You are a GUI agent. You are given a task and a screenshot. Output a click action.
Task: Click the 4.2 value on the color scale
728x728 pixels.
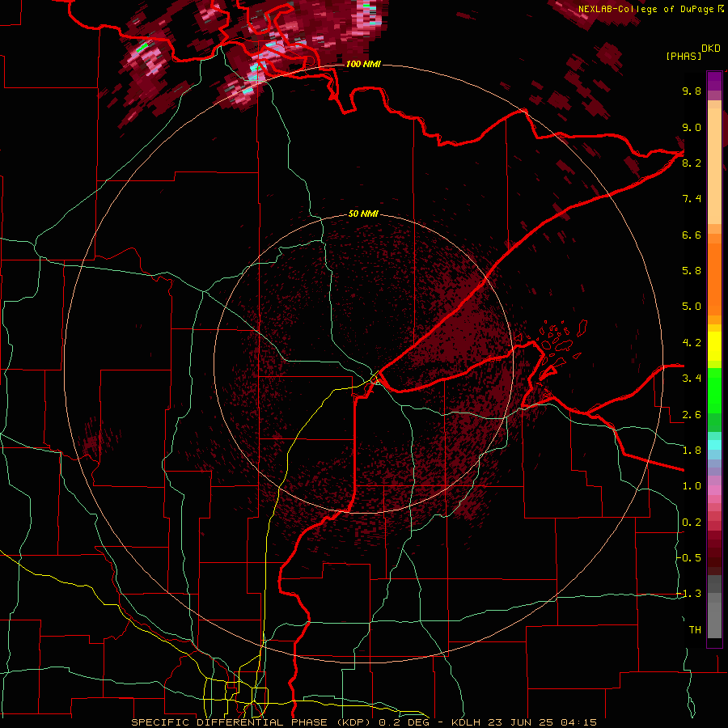[x=692, y=343]
